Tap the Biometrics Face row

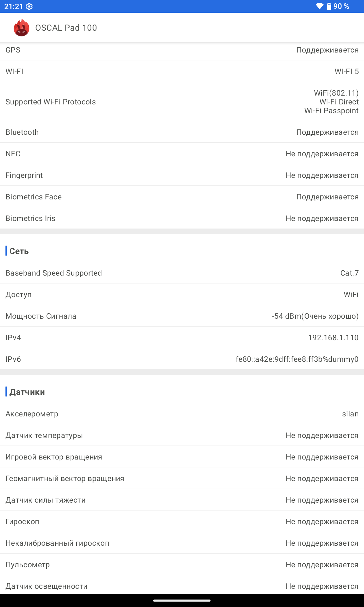pyautogui.click(x=182, y=197)
